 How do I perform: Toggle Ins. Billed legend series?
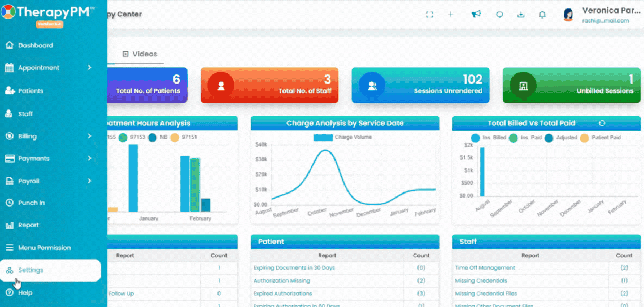489,138
